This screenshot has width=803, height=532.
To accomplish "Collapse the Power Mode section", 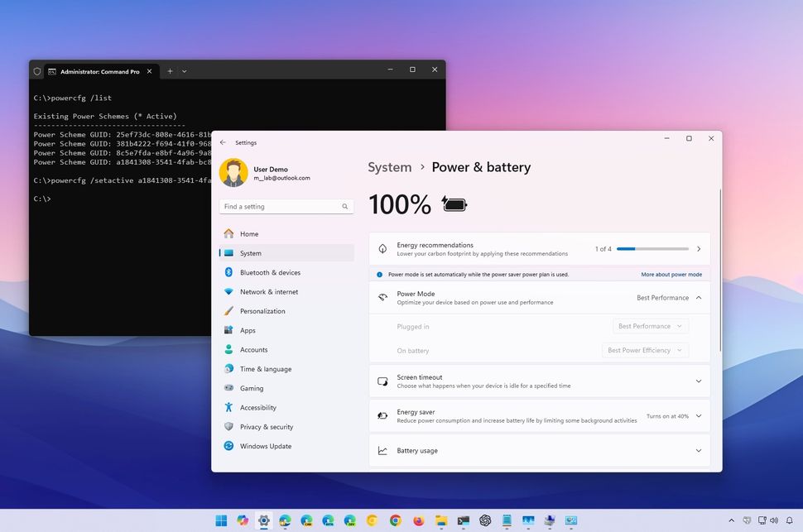I will tap(700, 297).
